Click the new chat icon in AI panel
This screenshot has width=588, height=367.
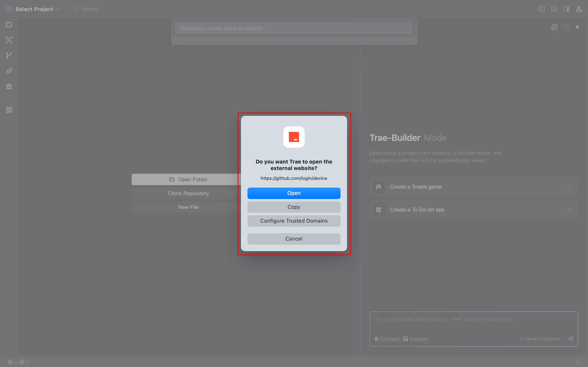coord(554,27)
